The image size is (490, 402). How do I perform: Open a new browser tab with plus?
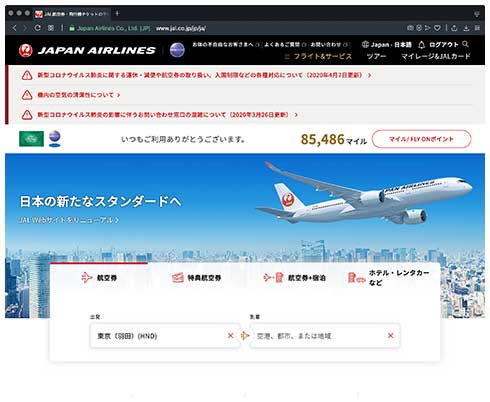click(x=117, y=13)
